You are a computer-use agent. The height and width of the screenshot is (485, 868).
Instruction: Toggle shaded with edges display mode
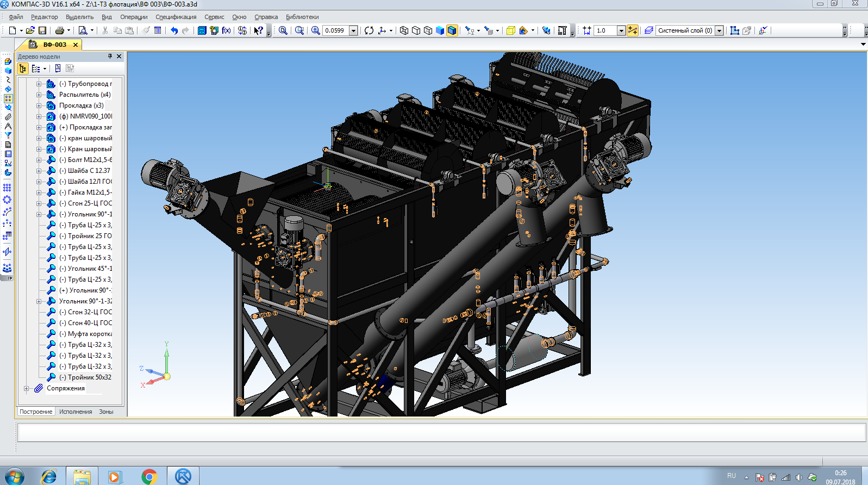pos(452,30)
